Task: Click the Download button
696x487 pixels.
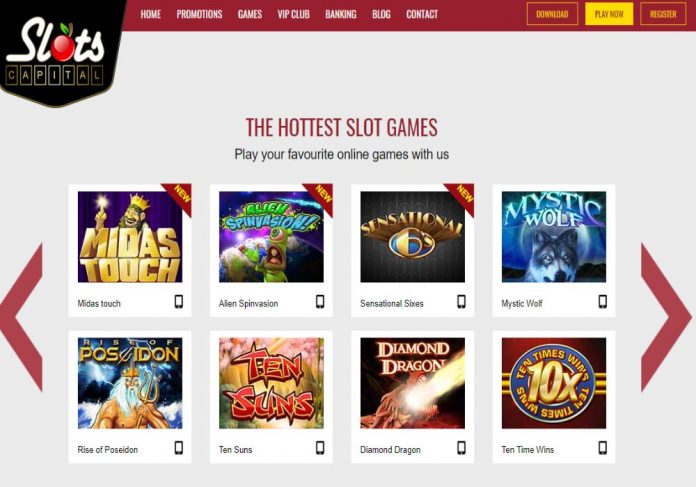Action: [552, 14]
